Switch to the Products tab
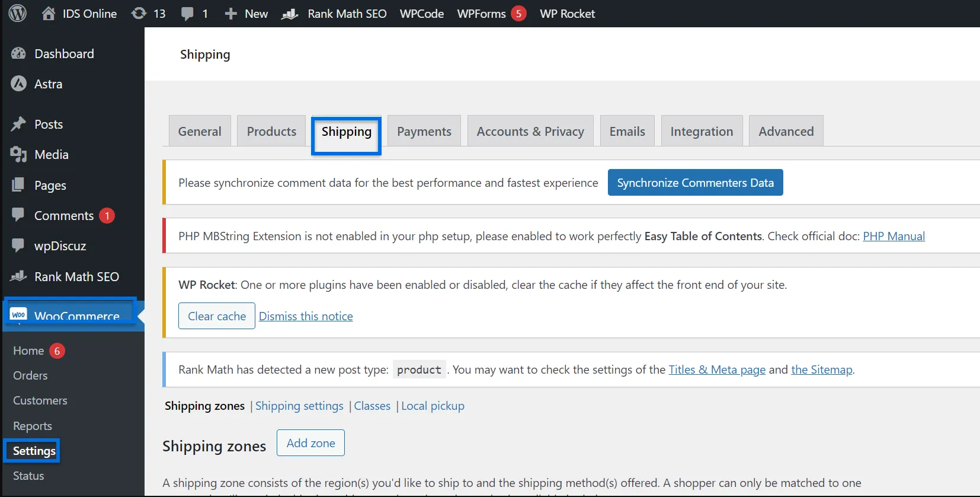 tap(271, 131)
